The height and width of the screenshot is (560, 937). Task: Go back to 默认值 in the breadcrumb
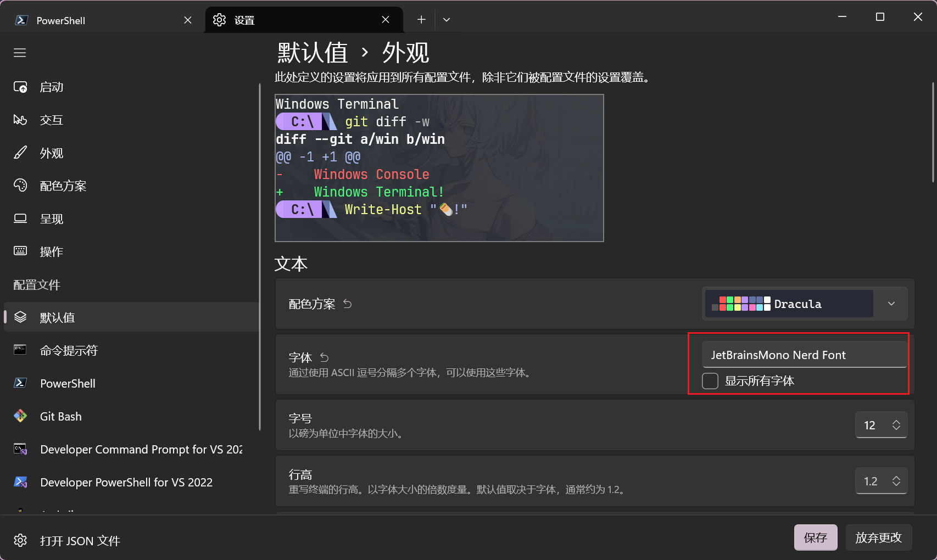coord(313,53)
